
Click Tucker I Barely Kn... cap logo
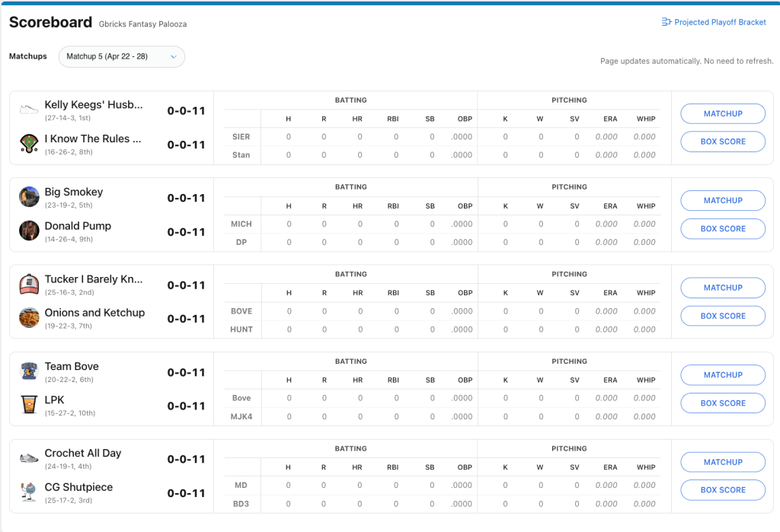[29, 284]
